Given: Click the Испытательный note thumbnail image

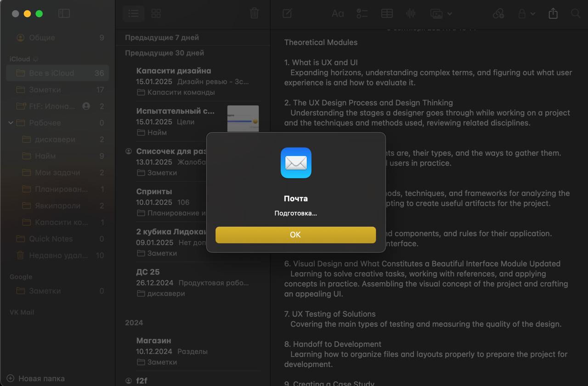Looking at the screenshot, I should click(x=243, y=119).
